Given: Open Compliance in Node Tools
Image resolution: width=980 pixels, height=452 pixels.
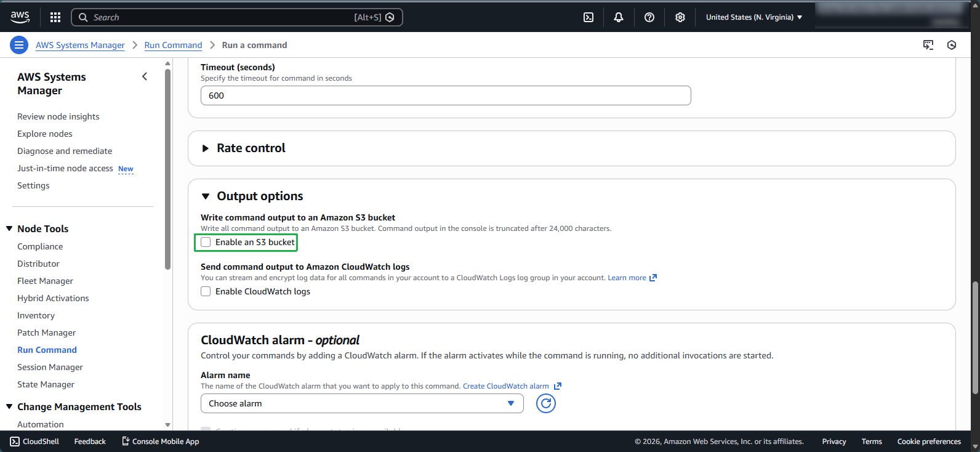Looking at the screenshot, I should point(40,246).
